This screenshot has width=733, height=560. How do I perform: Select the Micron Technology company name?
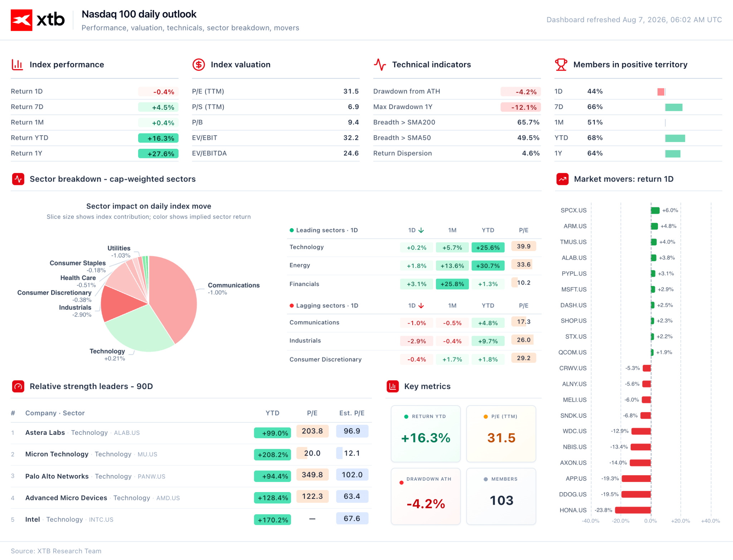click(x=57, y=454)
